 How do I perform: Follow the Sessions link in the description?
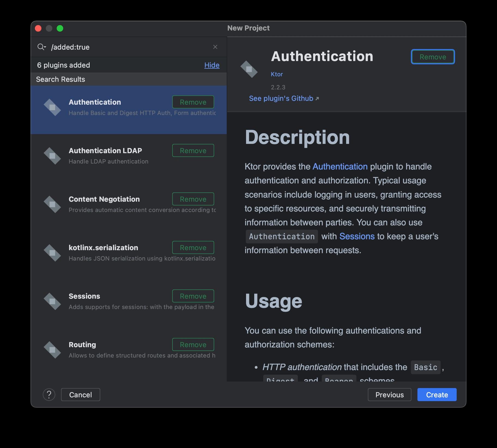coord(357,236)
